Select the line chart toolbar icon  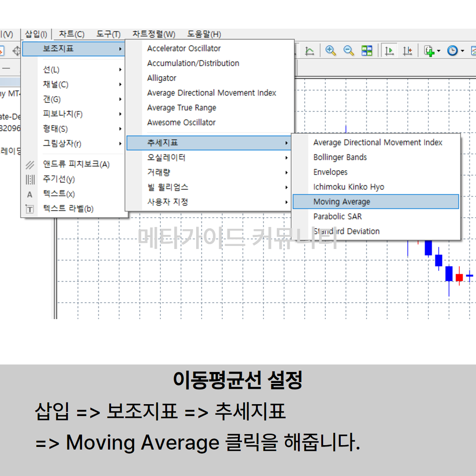coord(310,51)
